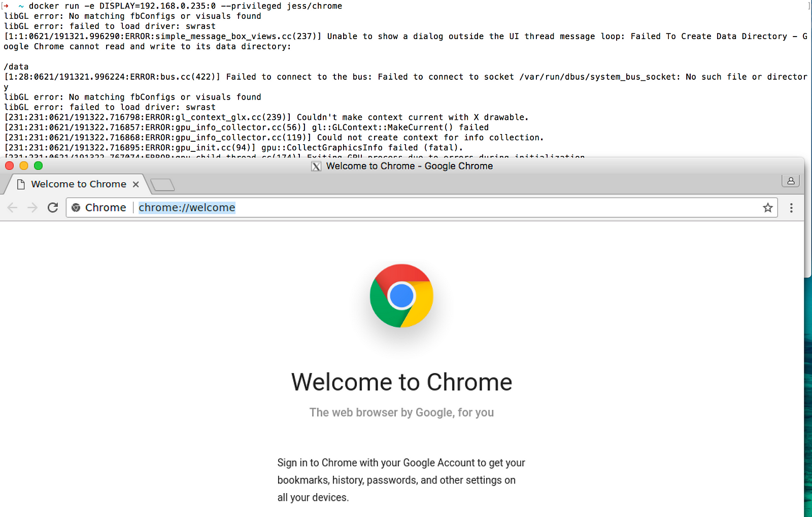812x517 pixels.
Task: Close the Chrome window with the red button
Action: tap(9, 166)
